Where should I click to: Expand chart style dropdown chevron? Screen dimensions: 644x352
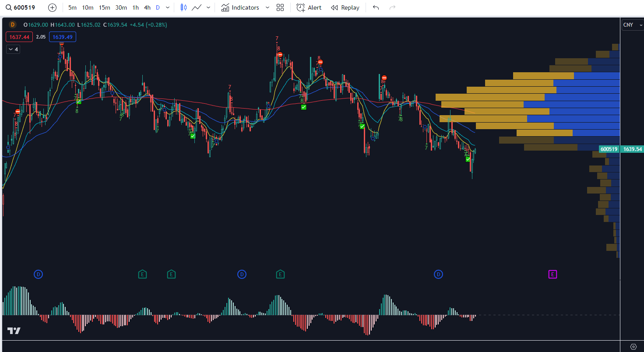tap(208, 7)
